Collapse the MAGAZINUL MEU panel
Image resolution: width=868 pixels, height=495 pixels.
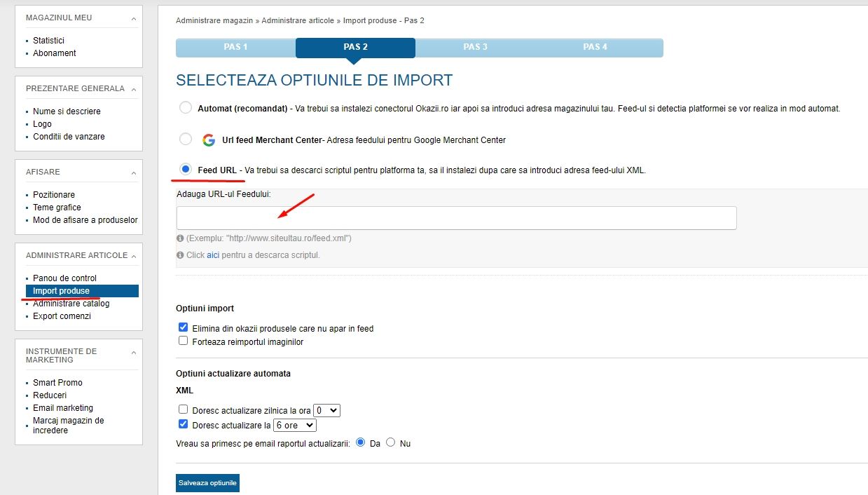[133, 18]
